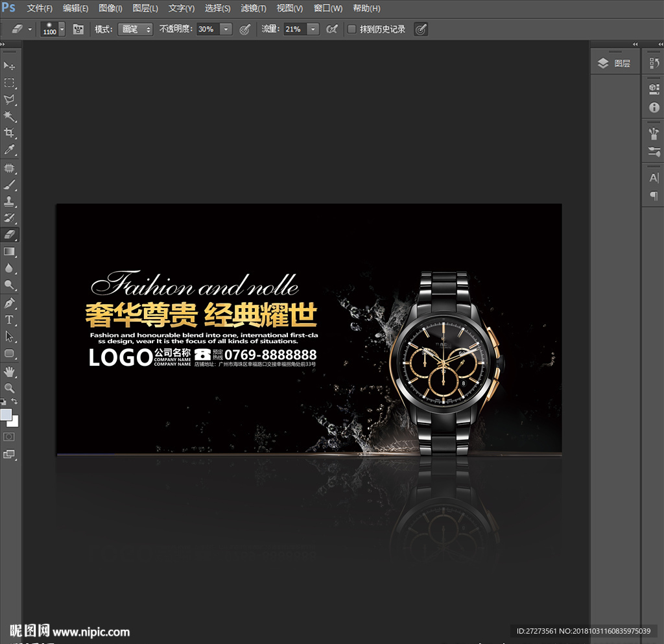664x644 pixels.
Task: Check the Erase to History checkbox
Action: click(351, 29)
